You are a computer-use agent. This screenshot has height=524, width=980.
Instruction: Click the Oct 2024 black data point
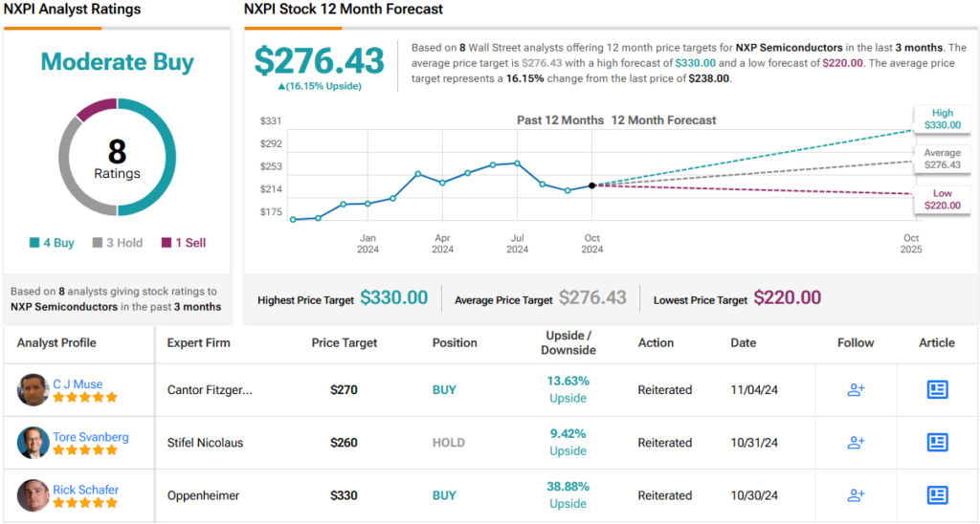point(591,186)
